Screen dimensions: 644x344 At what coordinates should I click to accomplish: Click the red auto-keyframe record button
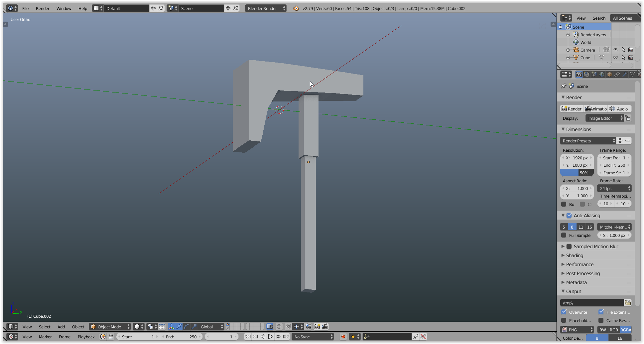coord(343,337)
